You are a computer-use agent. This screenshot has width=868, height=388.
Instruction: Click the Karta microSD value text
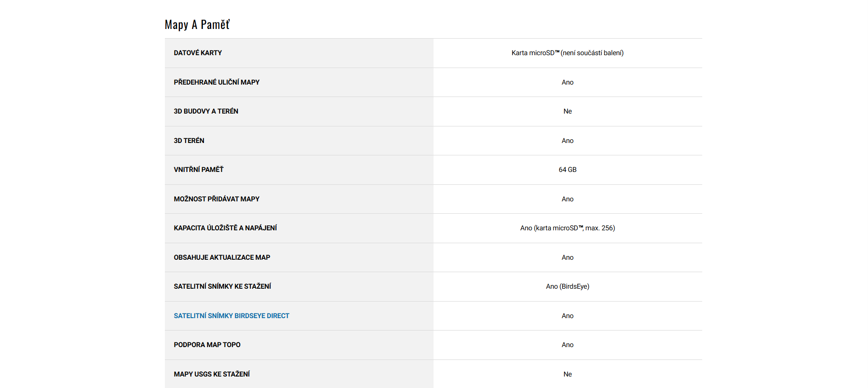567,53
